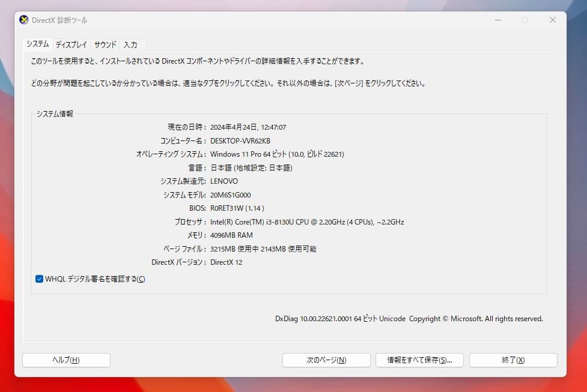Click the プロセッサ Intel Core i3 line
Image resolution: width=587 pixels, height=392 pixels.
coord(306,222)
